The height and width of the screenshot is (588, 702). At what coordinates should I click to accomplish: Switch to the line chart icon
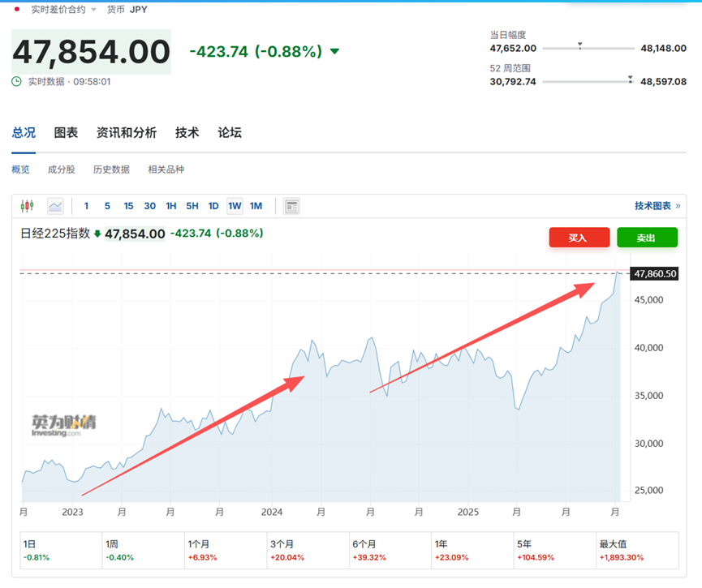coord(54,205)
